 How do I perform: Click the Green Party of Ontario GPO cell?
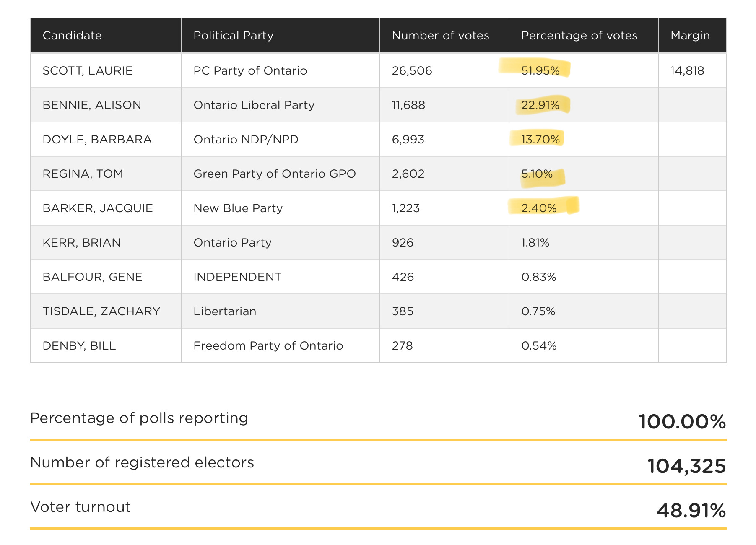coord(281,174)
